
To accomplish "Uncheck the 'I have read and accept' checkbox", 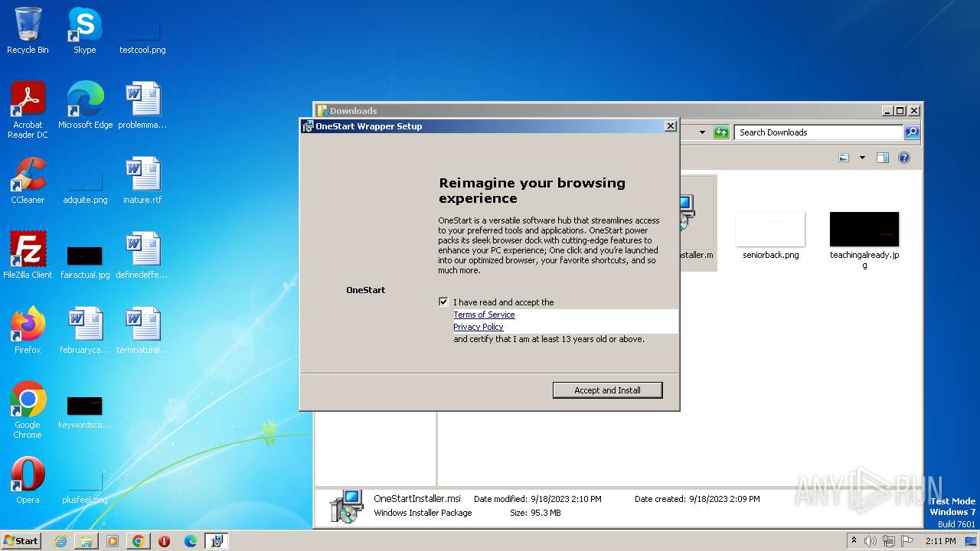I will [x=443, y=302].
